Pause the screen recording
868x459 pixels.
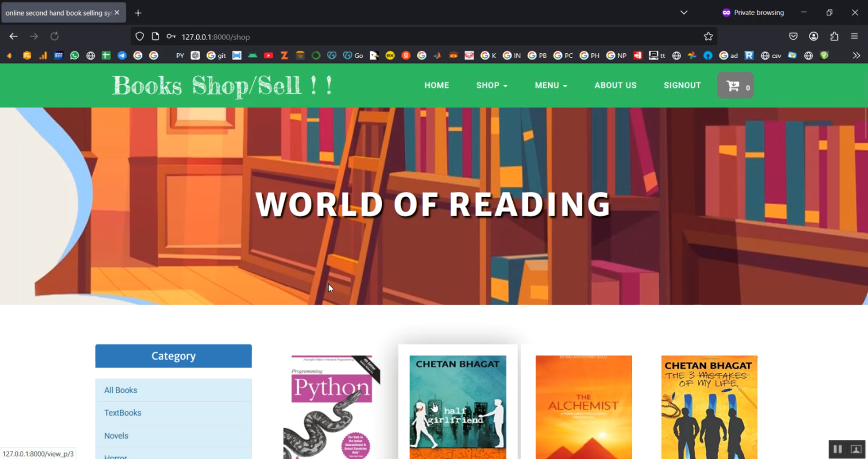click(837, 449)
